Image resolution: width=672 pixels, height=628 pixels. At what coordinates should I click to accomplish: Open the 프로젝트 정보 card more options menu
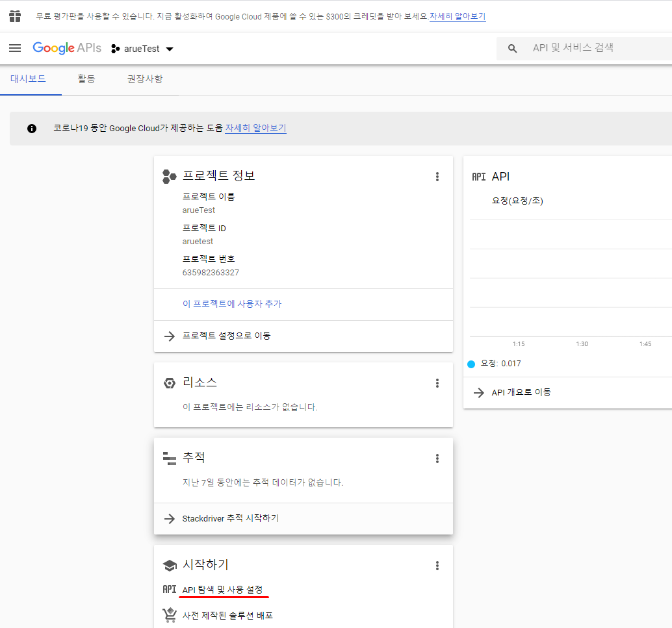tap(437, 177)
